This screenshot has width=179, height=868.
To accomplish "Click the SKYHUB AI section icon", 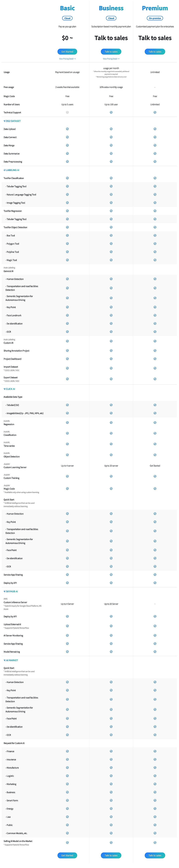I will point(4,591).
